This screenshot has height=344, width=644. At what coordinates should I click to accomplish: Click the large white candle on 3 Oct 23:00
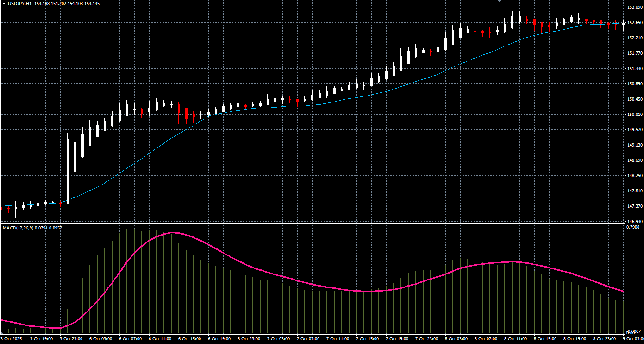68,169
